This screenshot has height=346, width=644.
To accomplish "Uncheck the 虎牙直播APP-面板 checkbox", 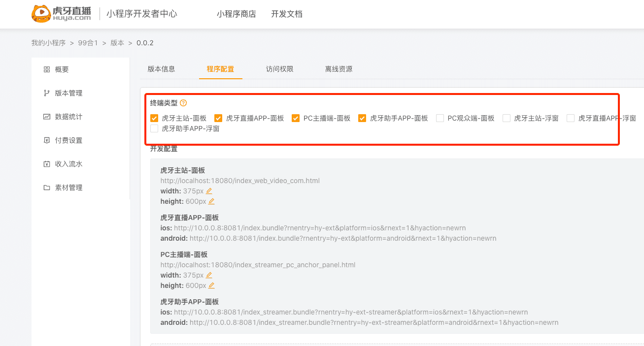I will click(218, 118).
